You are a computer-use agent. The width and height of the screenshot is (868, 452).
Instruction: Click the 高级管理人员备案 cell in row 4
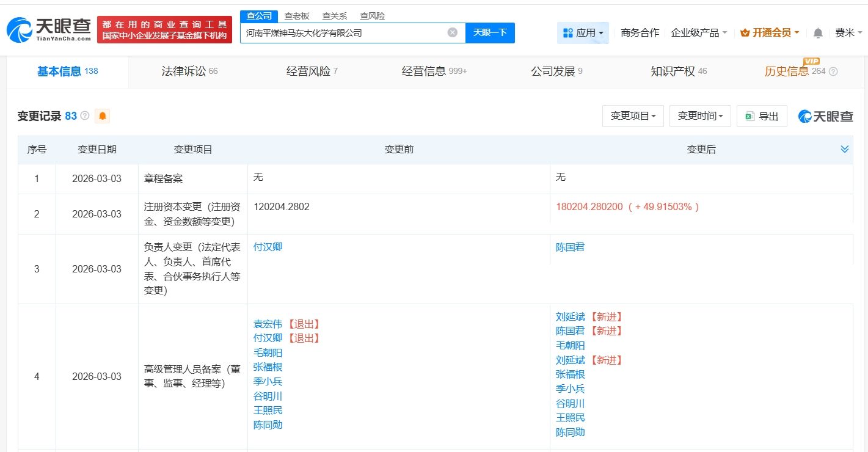tap(193, 377)
